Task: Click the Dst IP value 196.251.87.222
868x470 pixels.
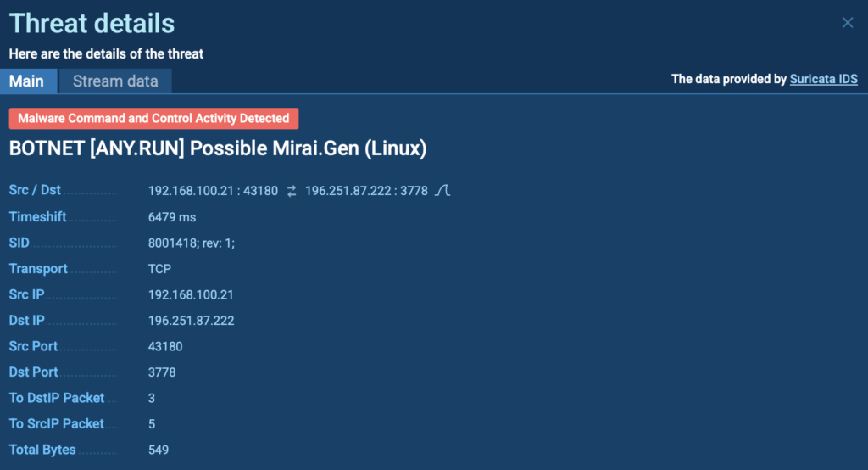Action: click(x=191, y=321)
